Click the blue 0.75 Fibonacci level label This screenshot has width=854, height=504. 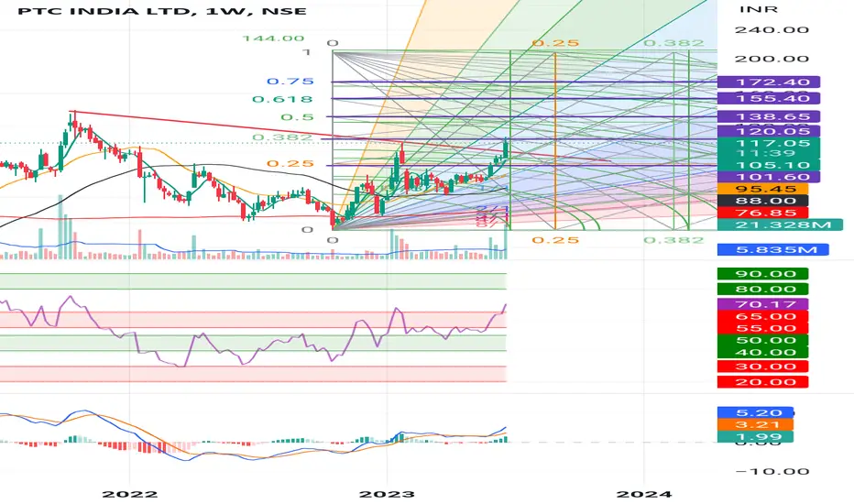click(x=290, y=82)
